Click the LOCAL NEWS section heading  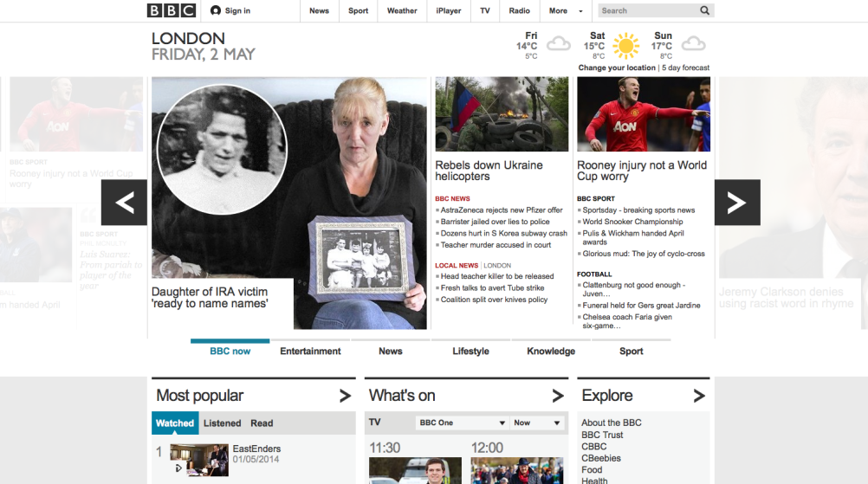[457, 266]
